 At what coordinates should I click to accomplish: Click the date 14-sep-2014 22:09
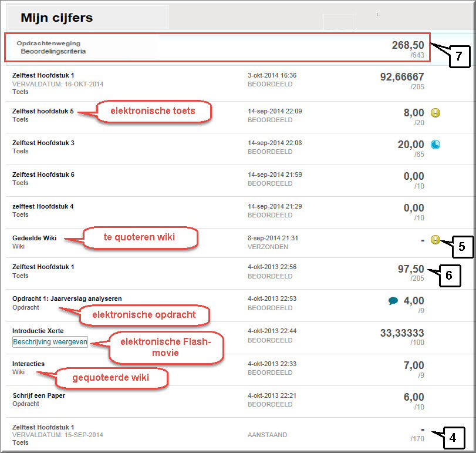[x=275, y=111]
